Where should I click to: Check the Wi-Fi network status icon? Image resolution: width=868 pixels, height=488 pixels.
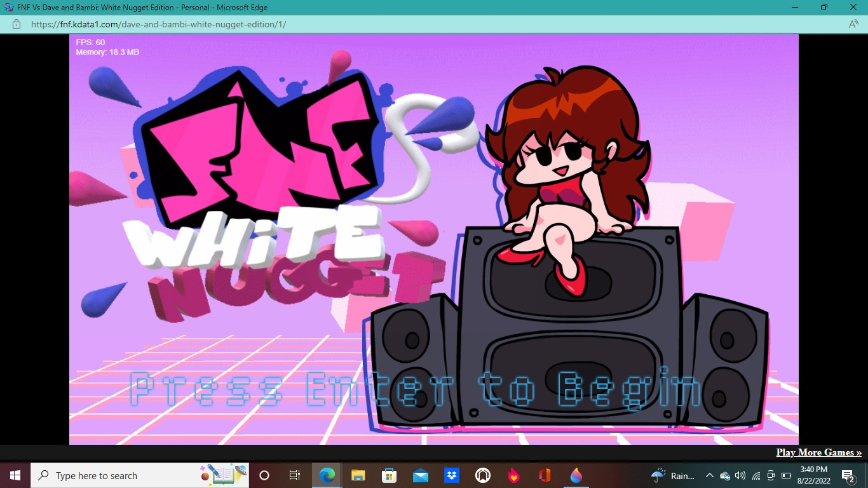pos(756,475)
